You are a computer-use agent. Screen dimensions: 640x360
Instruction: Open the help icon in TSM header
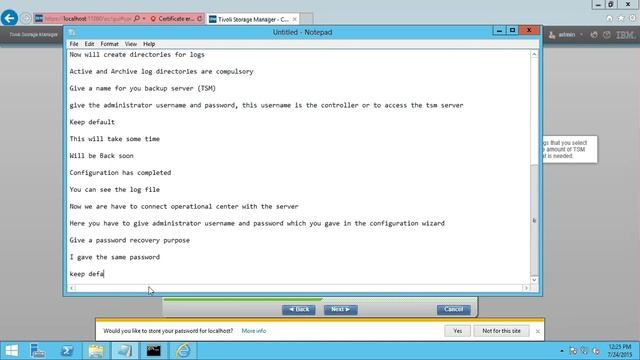(607, 35)
